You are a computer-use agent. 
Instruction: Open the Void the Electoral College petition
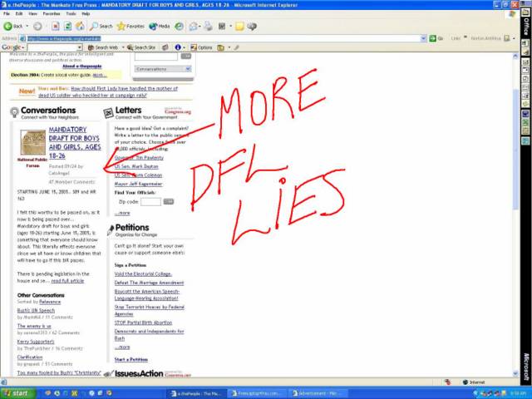(143, 273)
